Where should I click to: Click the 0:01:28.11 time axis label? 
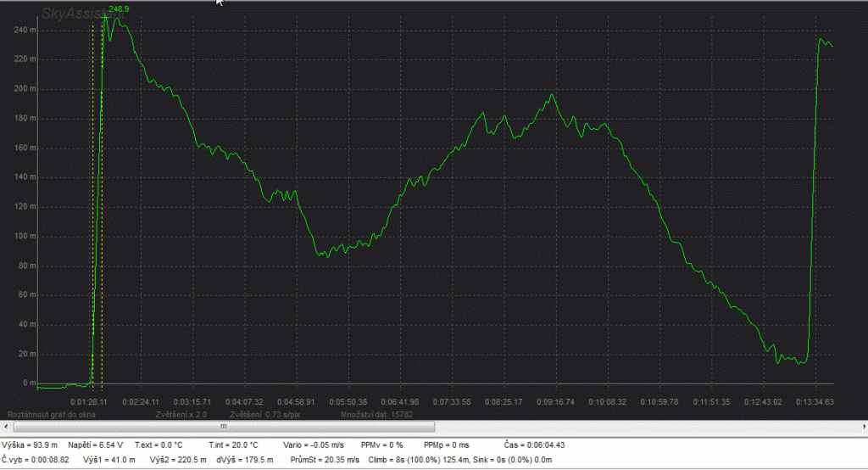tap(88, 401)
